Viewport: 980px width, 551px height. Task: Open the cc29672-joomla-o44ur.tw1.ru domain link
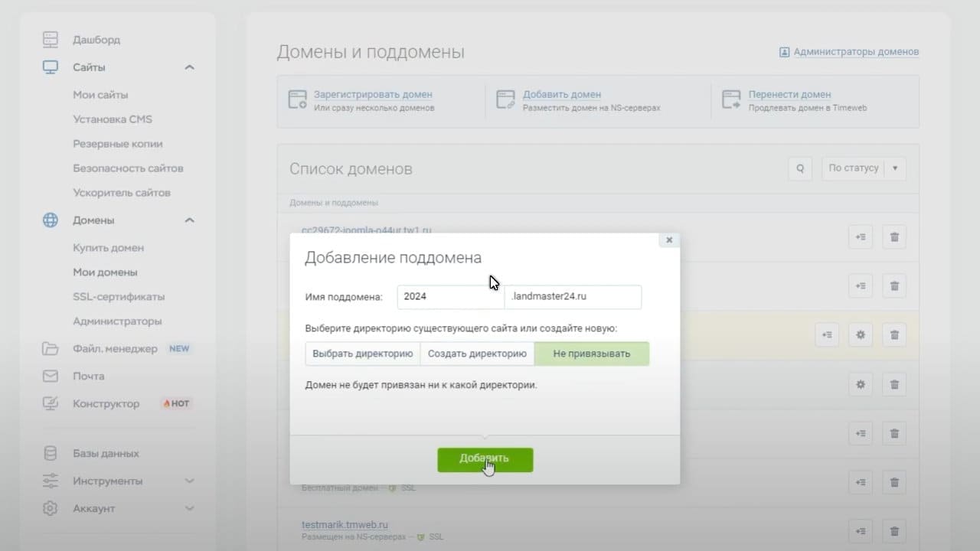coord(366,230)
